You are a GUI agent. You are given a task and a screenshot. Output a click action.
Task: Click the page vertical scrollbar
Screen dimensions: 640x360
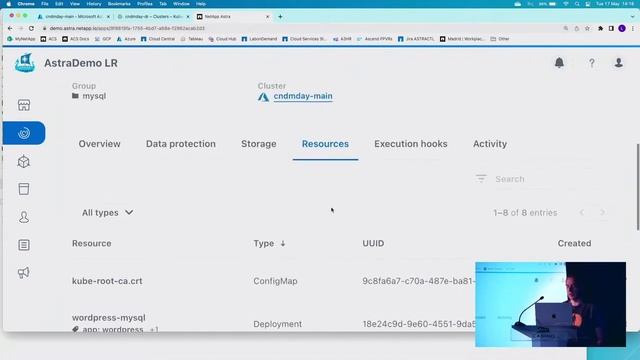tap(638, 187)
